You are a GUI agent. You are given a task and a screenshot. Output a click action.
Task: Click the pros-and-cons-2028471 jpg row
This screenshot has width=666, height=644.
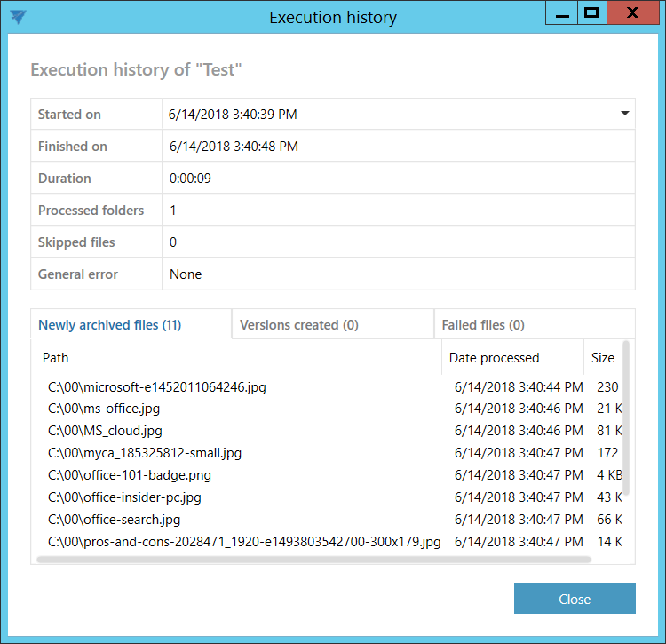point(244,541)
